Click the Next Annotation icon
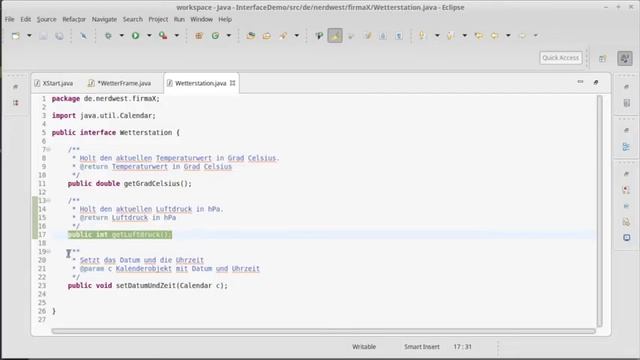 tap(422, 36)
